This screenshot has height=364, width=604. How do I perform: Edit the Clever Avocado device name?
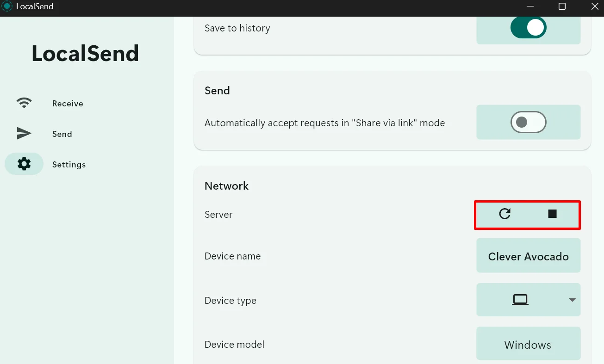pos(528,255)
